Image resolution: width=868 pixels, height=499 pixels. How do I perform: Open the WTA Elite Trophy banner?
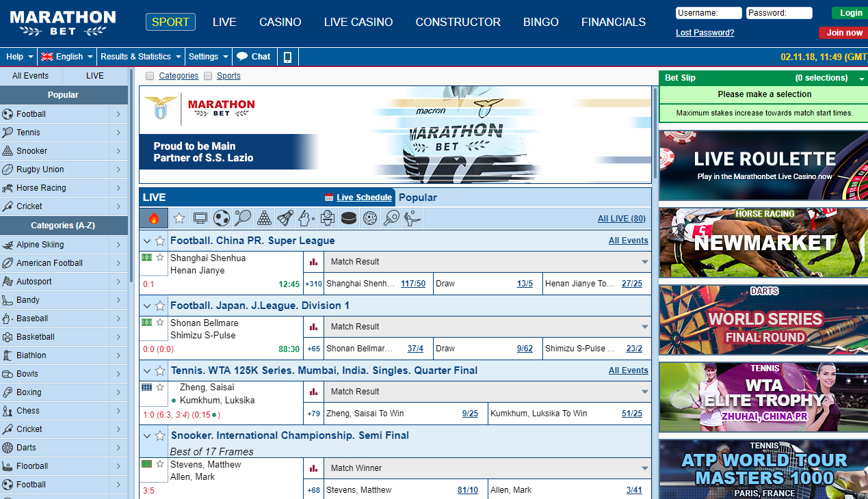pos(763,397)
